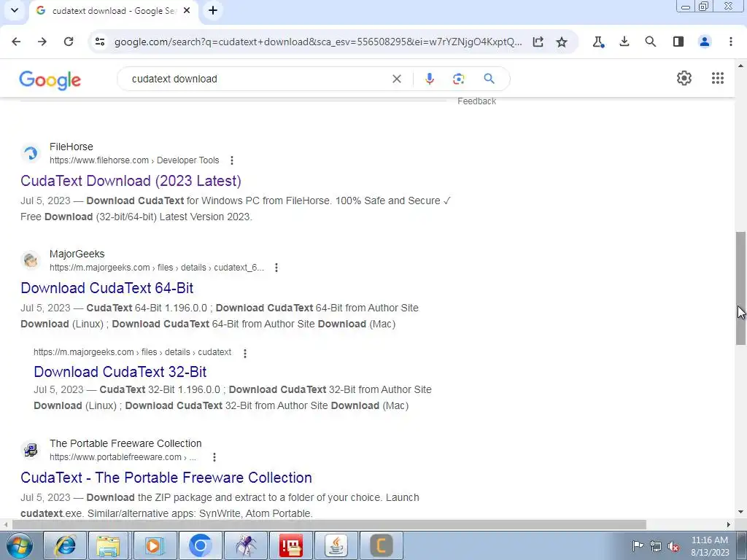
Task: Open the Chrome profile avatar
Action: pyautogui.click(x=705, y=42)
